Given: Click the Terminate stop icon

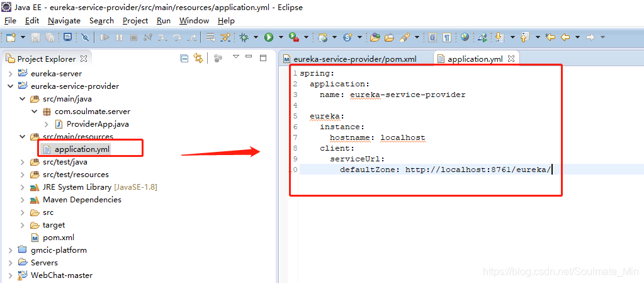Looking at the screenshot, I should [133, 37].
